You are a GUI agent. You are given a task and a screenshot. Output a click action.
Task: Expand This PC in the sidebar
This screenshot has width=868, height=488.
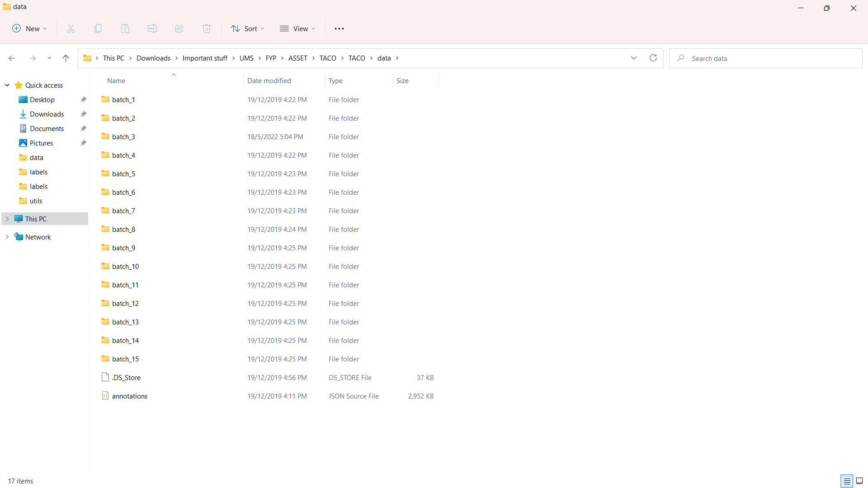(x=7, y=218)
